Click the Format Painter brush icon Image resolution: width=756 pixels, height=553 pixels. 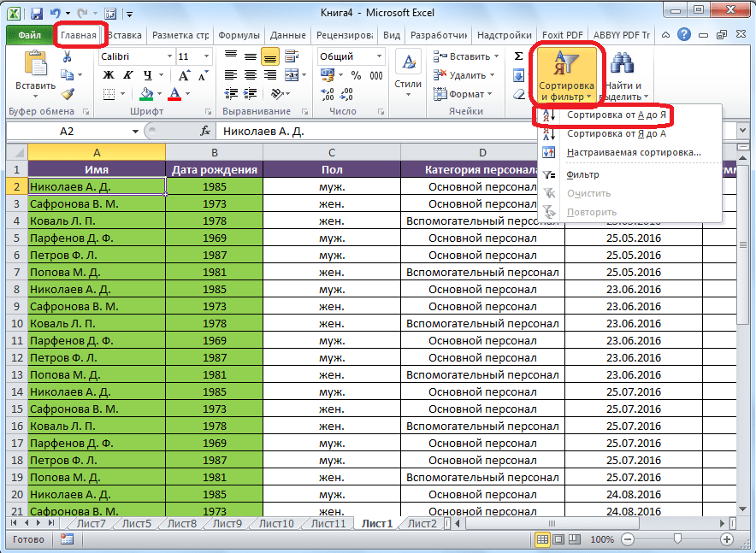(68, 94)
